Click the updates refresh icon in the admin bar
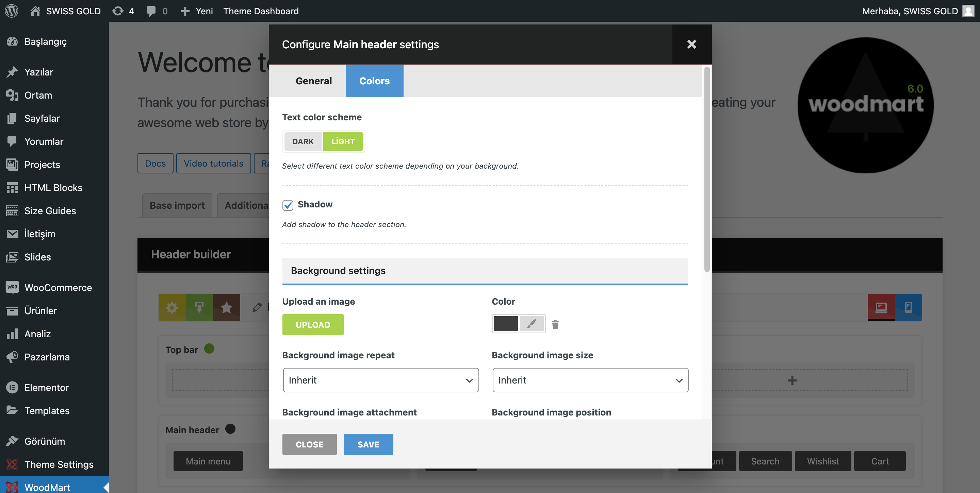The width and height of the screenshot is (980, 493). [117, 11]
